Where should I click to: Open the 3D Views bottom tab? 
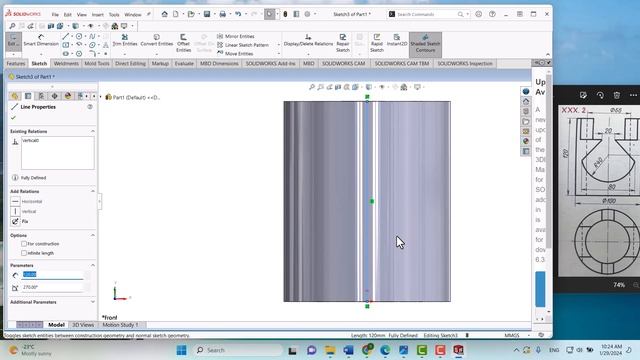(83, 325)
